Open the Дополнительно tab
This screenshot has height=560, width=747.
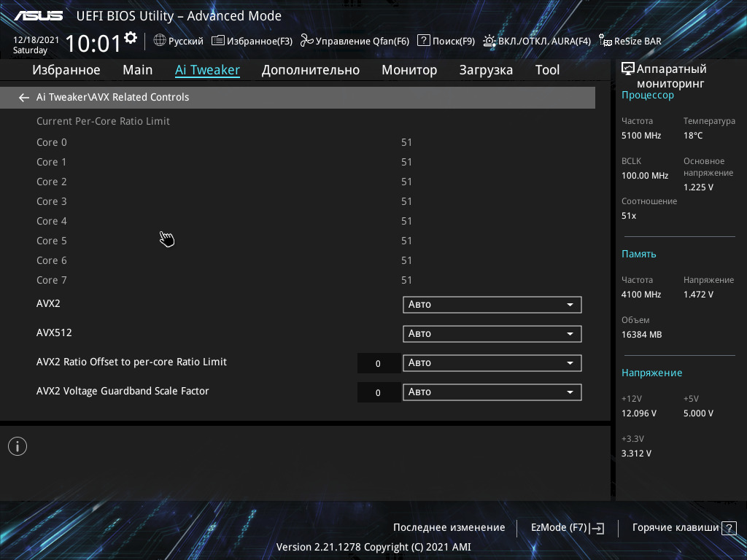click(311, 70)
